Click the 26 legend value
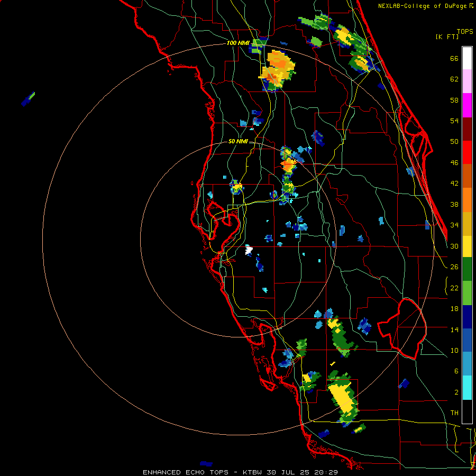This screenshot has width=476, height=476. point(454,267)
